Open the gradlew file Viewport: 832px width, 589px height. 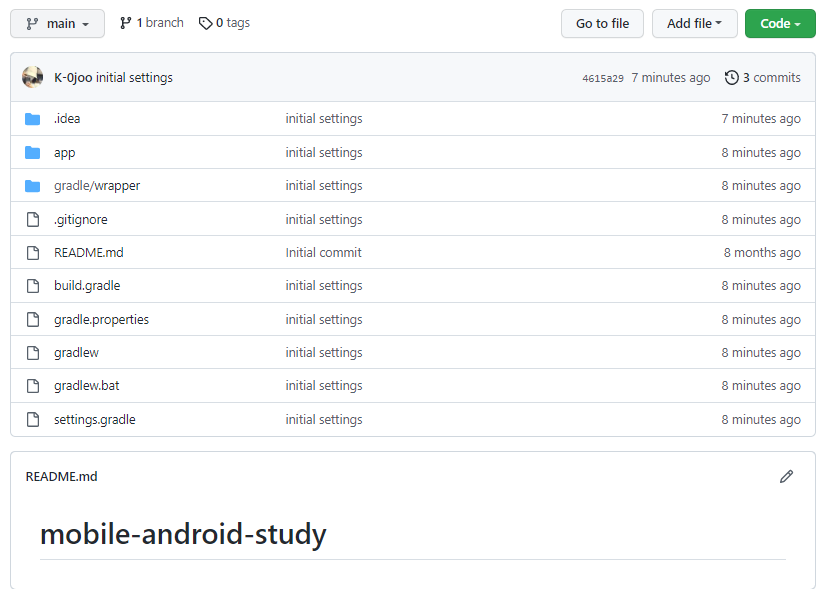click(x=76, y=352)
